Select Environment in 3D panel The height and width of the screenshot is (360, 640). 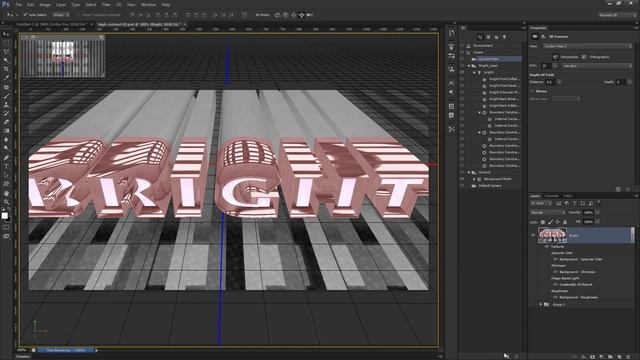point(483,46)
